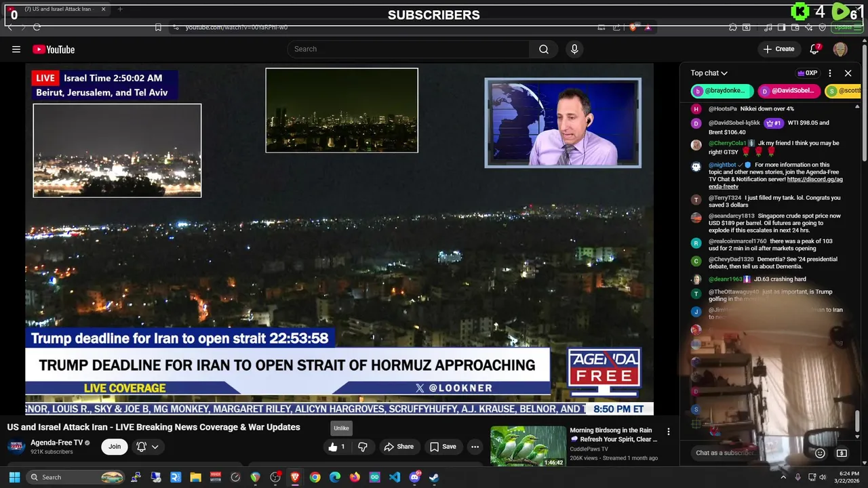Open File Explorer from the taskbar
Screen dimensions: 868x488
coord(195,477)
